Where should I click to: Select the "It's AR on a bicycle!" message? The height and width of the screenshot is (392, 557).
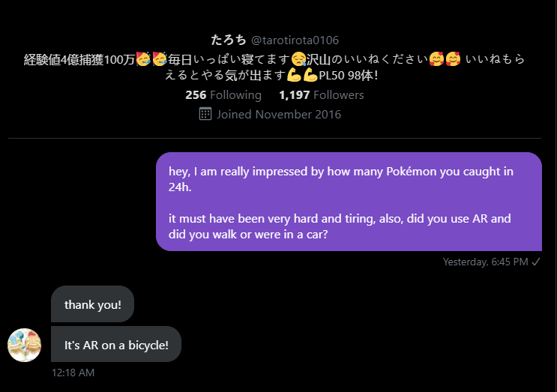pyautogui.click(x=116, y=345)
